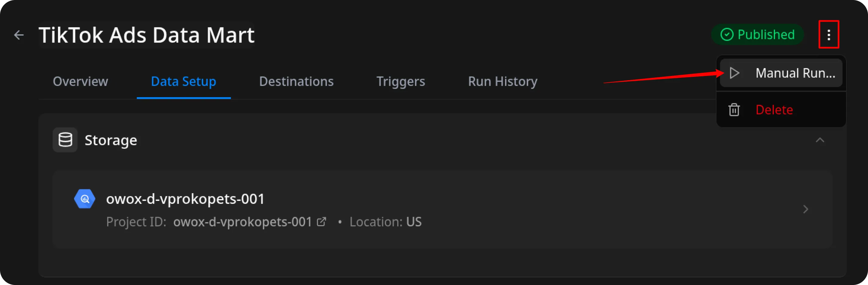Screen dimensions: 868x285
Task: Choose Manual Run... from the menu
Action: (795, 73)
